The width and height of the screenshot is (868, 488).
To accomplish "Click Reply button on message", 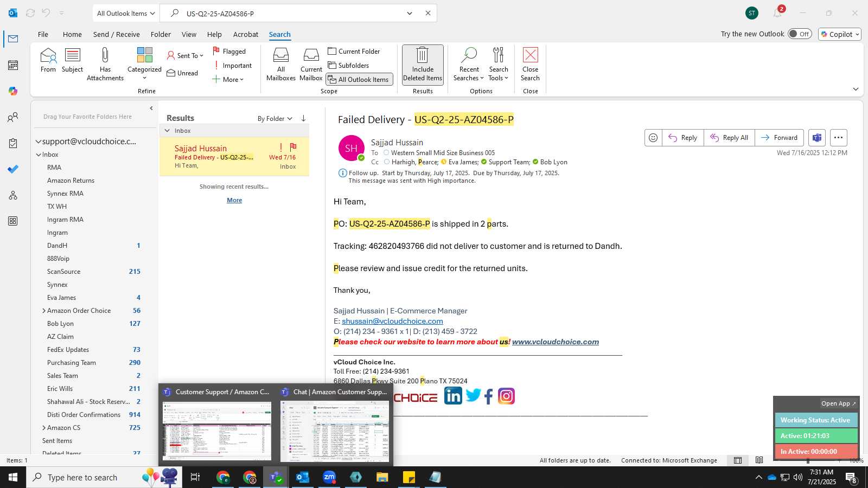I will click(x=682, y=138).
